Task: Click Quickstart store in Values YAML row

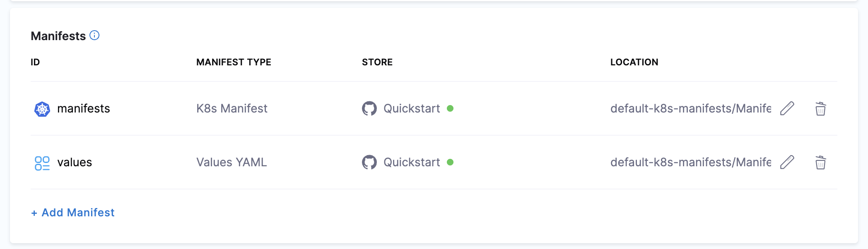Action: 412,162
